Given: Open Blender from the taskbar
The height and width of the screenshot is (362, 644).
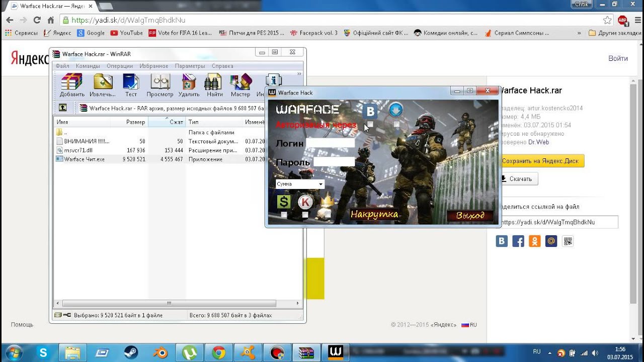Looking at the screenshot, I should tap(161, 352).
